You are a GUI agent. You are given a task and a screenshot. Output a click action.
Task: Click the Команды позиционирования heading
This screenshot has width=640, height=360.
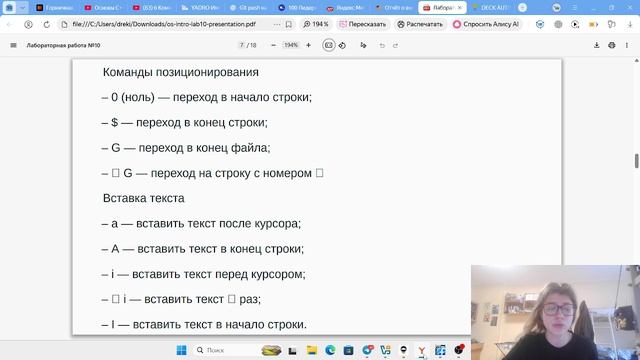point(180,72)
